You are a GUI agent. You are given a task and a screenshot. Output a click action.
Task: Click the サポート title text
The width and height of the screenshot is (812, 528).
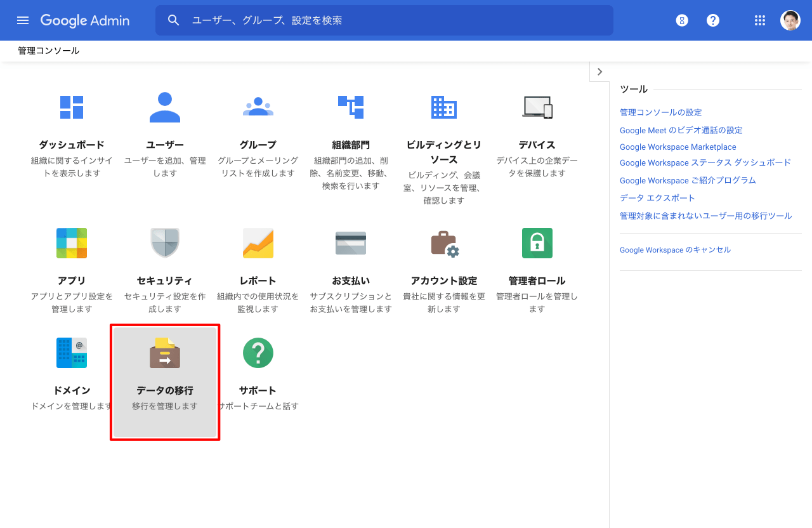tap(258, 390)
